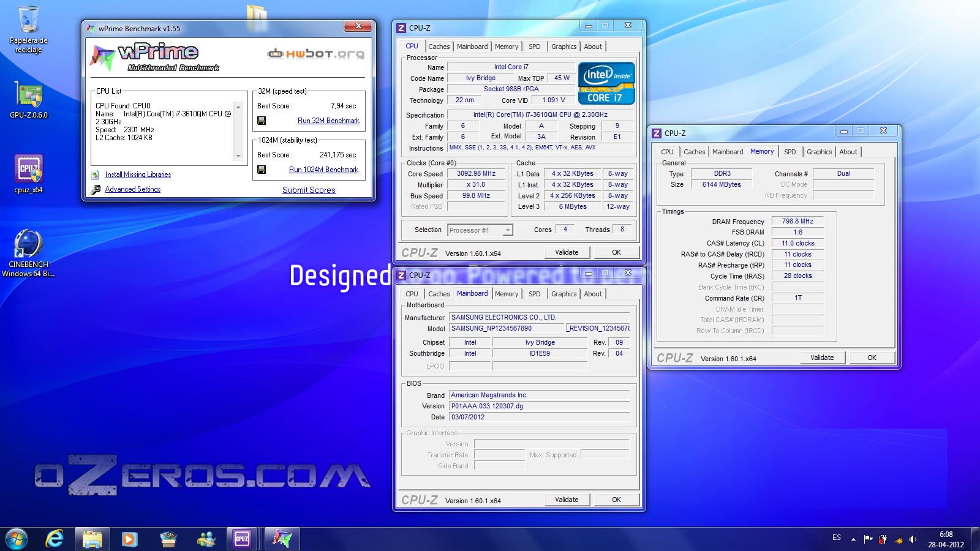Viewport: 980px width, 551px height.
Task: Click the memory Size value 6144 MBytes
Action: pyautogui.click(x=722, y=184)
